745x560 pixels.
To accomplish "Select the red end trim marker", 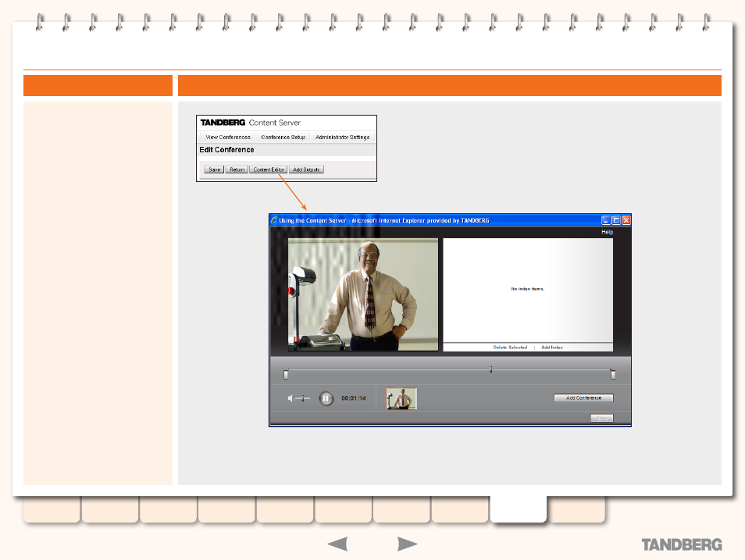I will click(613, 375).
